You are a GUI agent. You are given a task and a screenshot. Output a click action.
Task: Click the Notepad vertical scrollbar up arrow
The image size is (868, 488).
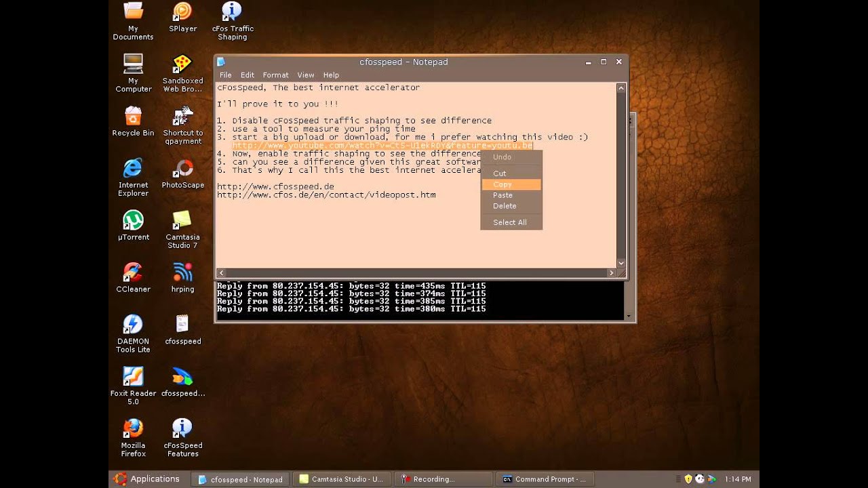click(x=620, y=88)
